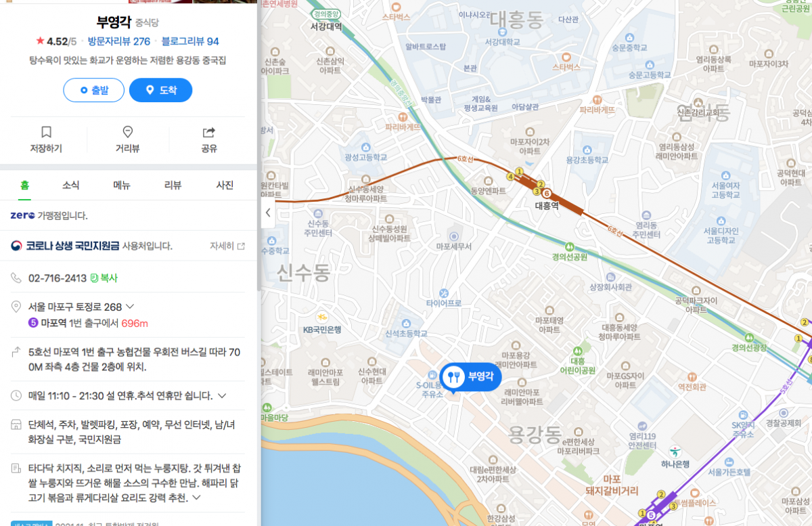Switch to the 리뷰 tab
This screenshot has height=526, width=812.
tap(173, 185)
